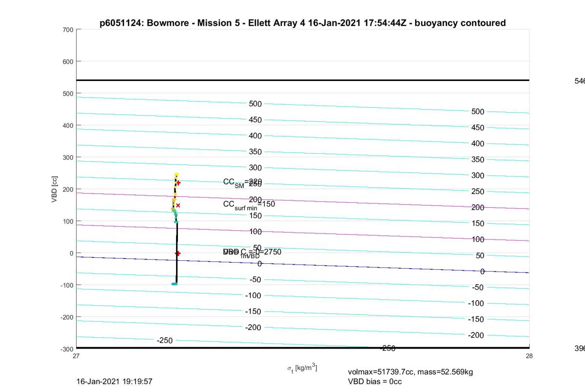Click the teal marker at the profile bottom
The width and height of the screenshot is (585, 392).
point(174,284)
